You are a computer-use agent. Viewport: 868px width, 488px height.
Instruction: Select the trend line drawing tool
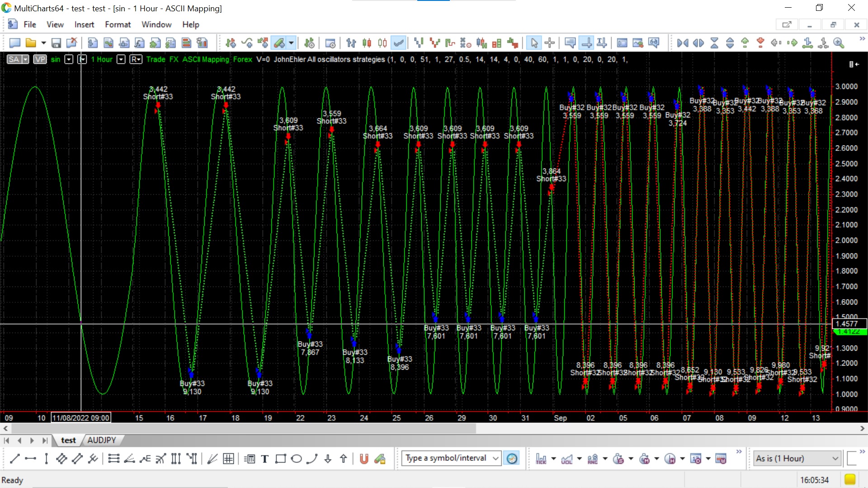point(14,459)
